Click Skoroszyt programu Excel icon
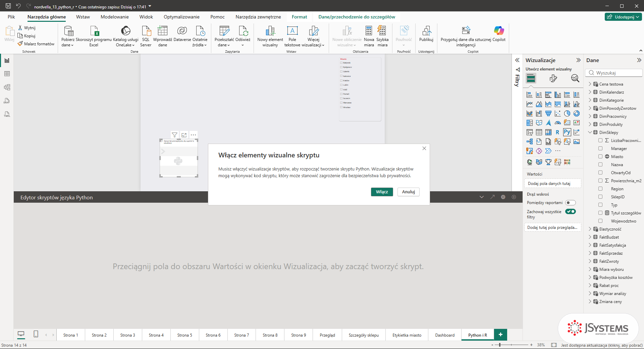This screenshot has width=644, height=349. [x=94, y=36]
